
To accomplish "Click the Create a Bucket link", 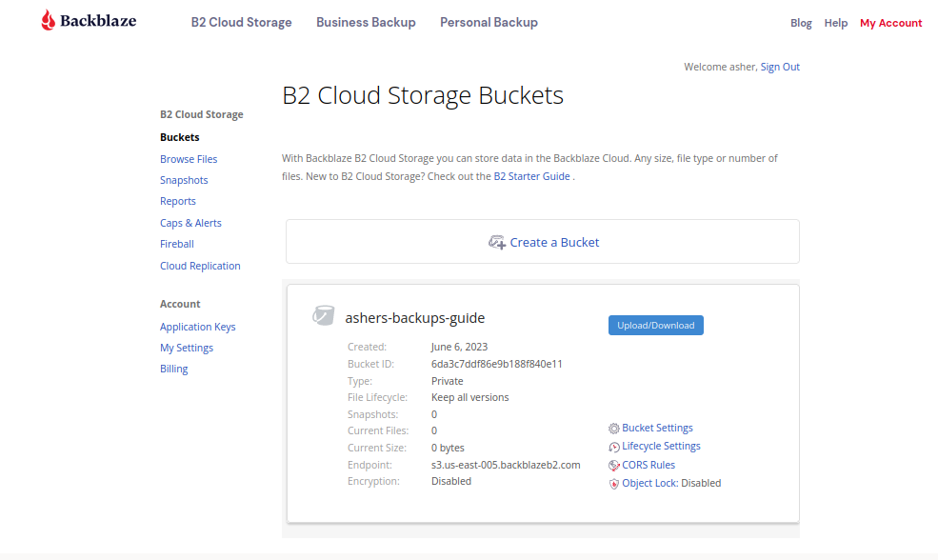I will (x=554, y=242).
